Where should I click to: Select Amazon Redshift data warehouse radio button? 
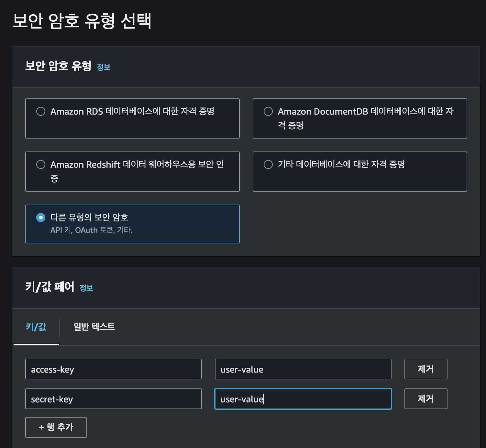41,164
